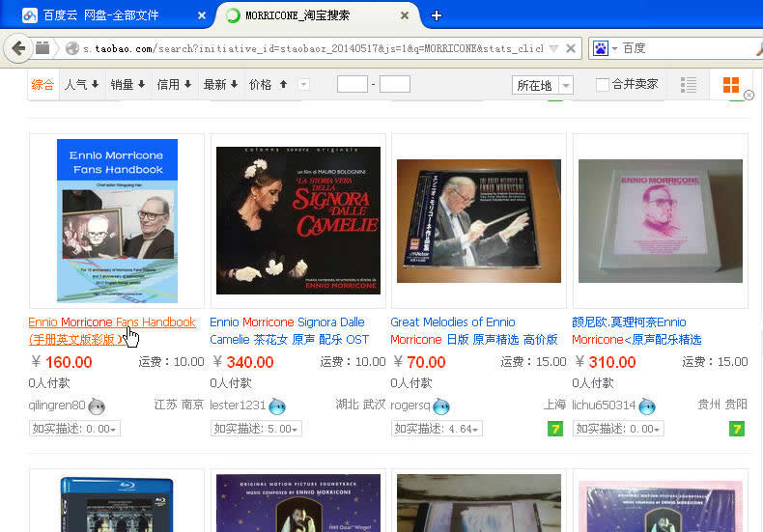Open a new browser tab with plus button

pos(437,15)
